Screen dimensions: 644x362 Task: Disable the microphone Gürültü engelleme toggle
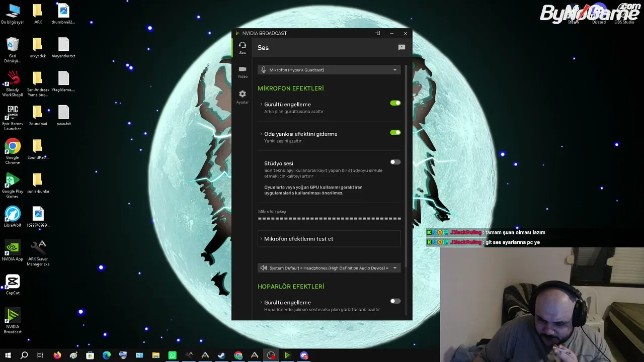(x=395, y=103)
